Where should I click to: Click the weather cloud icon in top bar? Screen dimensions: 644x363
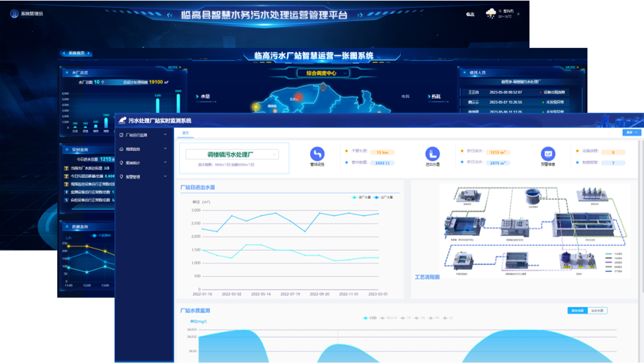[x=491, y=13]
